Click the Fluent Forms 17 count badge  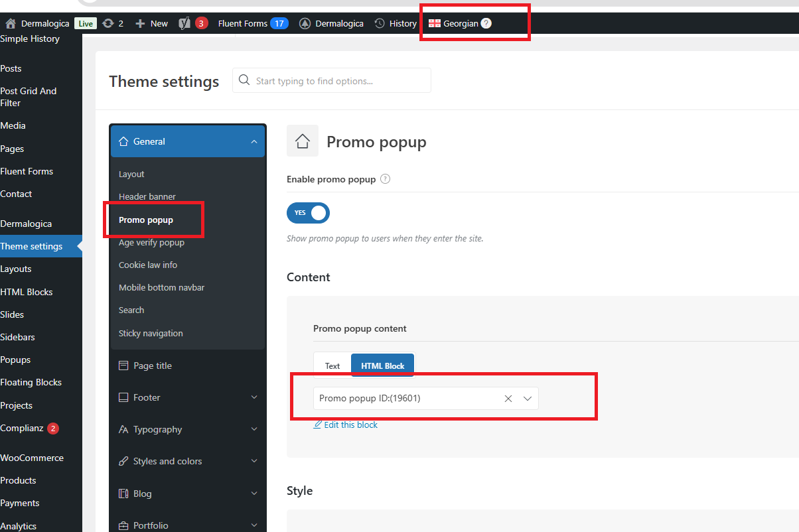(279, 23)
